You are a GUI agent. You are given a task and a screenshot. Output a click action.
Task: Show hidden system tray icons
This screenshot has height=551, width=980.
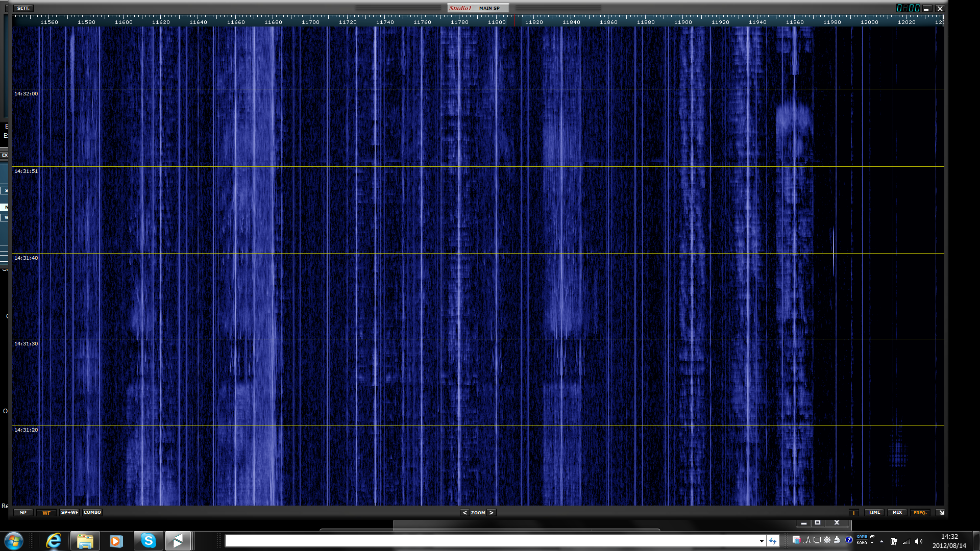click(x=881, y=541)
